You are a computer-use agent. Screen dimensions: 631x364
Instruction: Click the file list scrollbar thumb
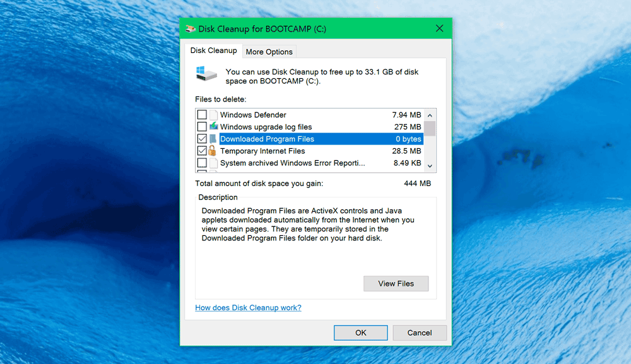pos(430,129)
